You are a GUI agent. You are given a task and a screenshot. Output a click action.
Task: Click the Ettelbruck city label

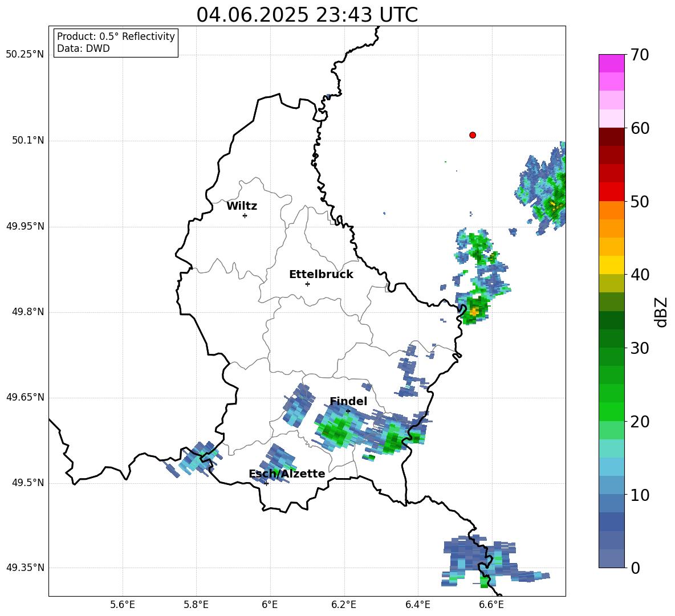coord(321,275)
